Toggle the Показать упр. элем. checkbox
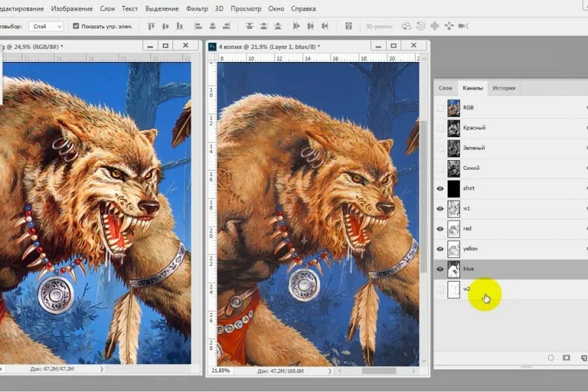The height and width of the screenshot is (392, 588). (x=76, y=26)
